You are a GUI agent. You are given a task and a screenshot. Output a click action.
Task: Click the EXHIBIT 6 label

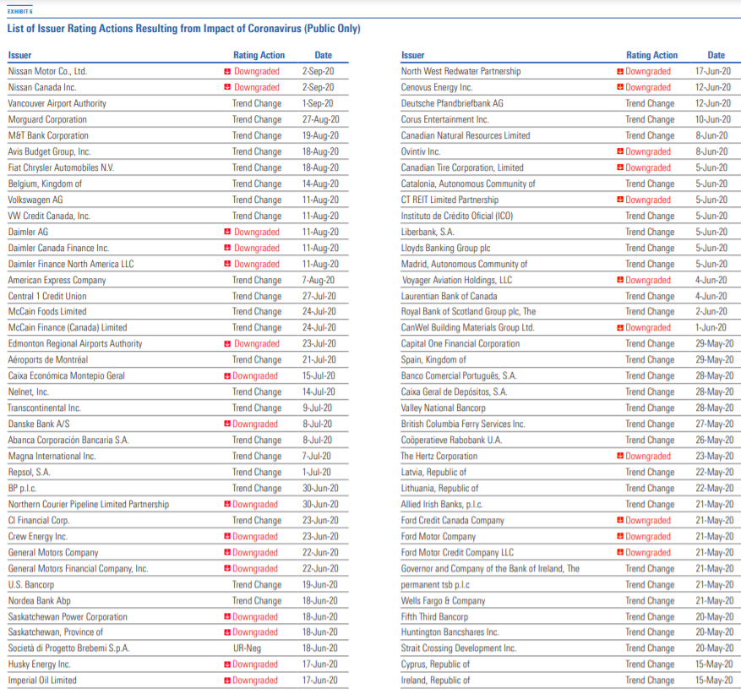pyautogui.click(x=19, y=11)
